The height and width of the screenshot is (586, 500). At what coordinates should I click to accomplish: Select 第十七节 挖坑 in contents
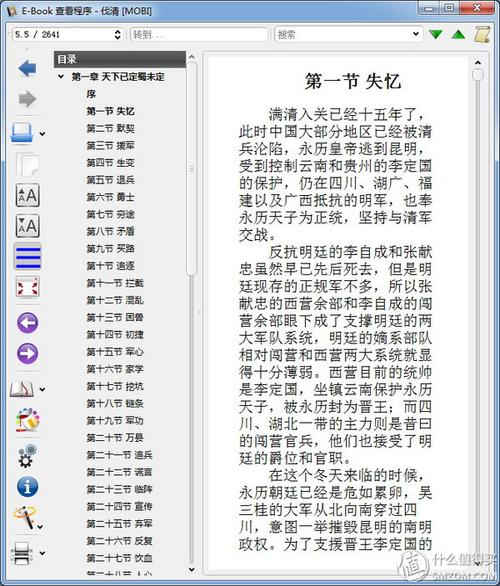(x=115, y=386)
